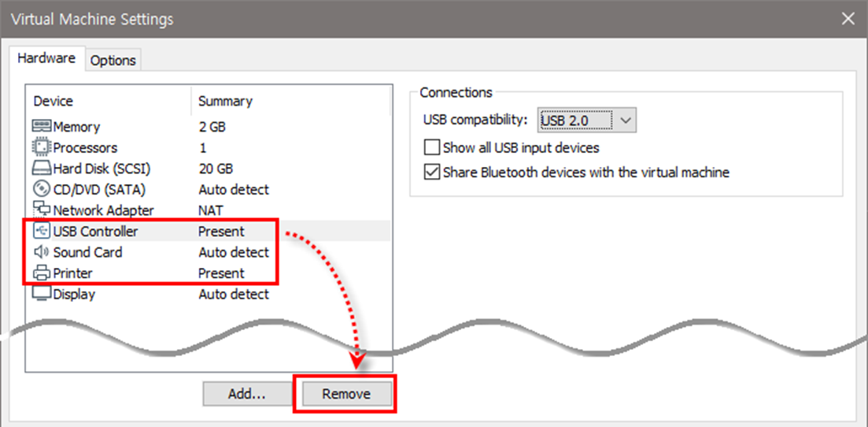
Task: Click the Display monitor icon
Action: (41, 294)
